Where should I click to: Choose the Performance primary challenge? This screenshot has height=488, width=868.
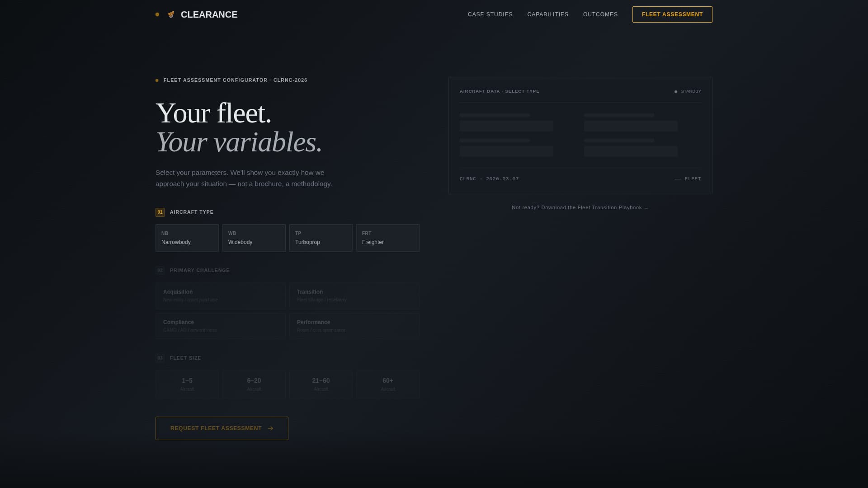(x=354, y=326)
